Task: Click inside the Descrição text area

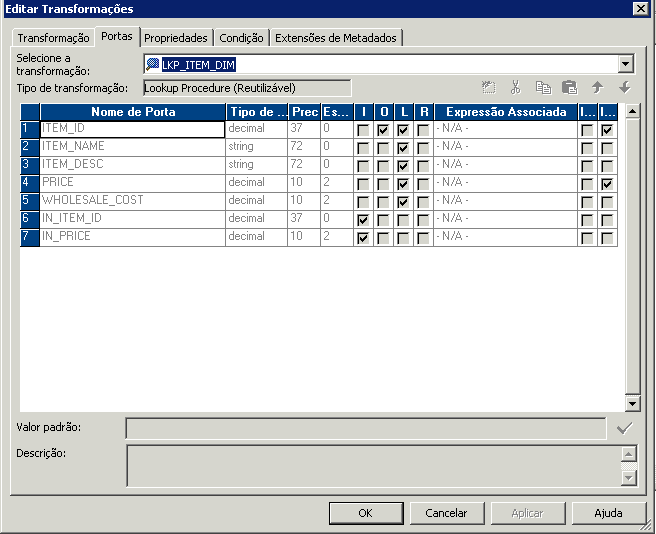Action: coord(374,466)
